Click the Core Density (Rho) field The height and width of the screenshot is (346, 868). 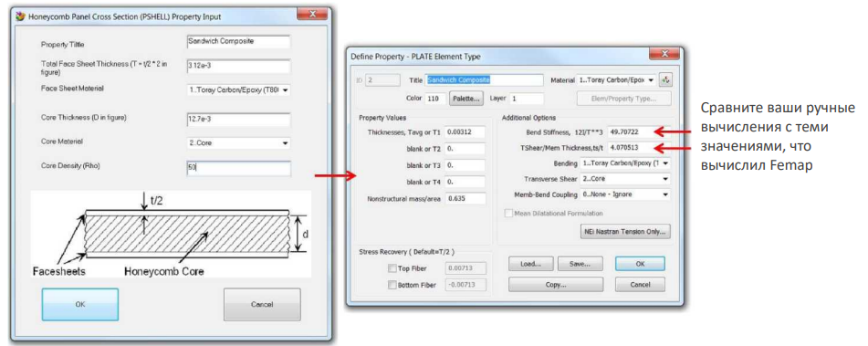coord(238,168)
